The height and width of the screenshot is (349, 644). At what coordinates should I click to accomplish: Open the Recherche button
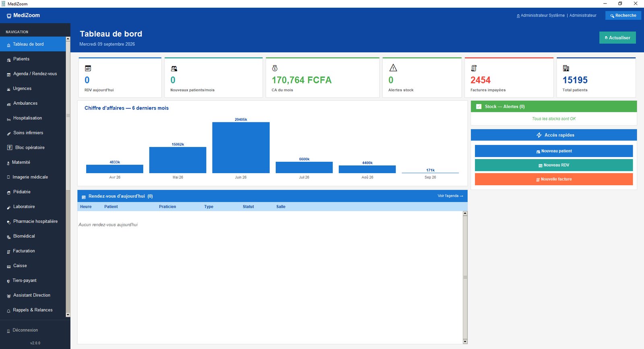coord(623,16)
